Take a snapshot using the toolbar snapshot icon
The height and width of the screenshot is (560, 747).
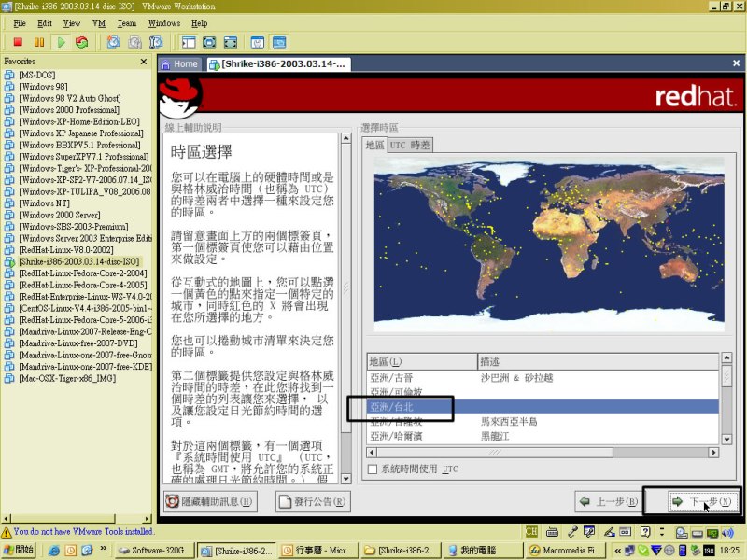click(x=113, y=42)
